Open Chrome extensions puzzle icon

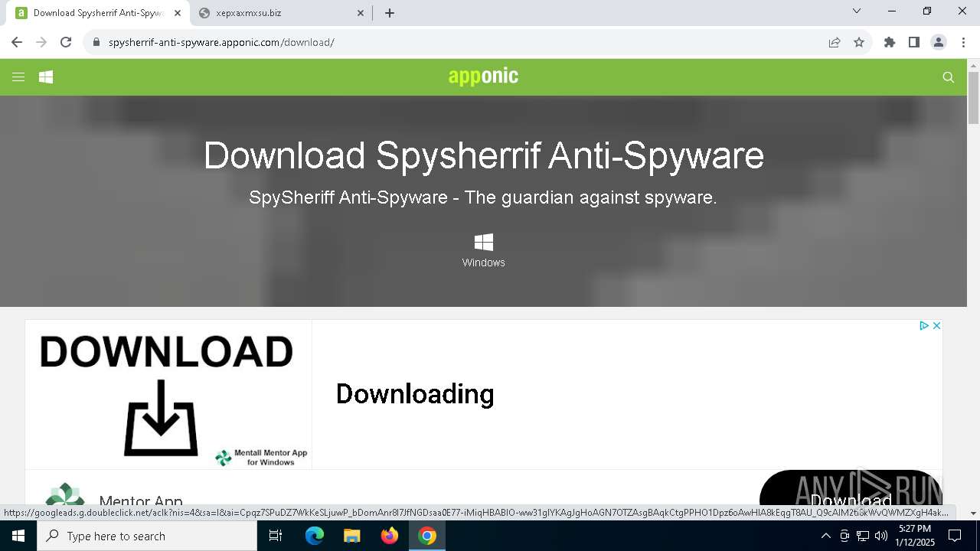(x=890, y=42)
